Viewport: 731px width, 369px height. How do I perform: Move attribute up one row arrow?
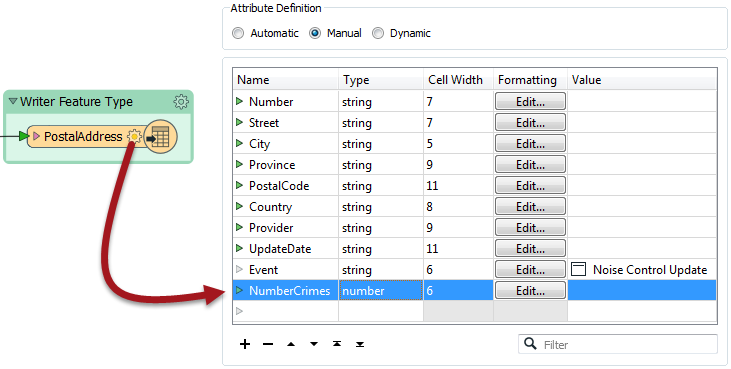[x=291, y=344]
